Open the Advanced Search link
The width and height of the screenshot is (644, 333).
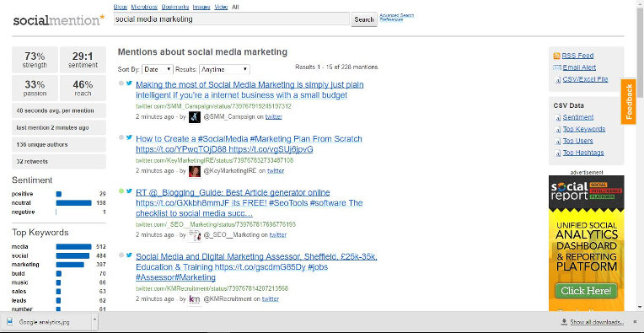(397, 16)
